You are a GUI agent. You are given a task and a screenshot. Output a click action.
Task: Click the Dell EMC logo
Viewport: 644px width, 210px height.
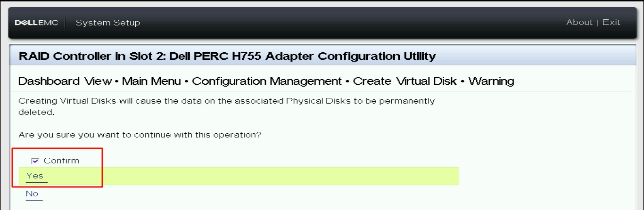tap(37, 23)
